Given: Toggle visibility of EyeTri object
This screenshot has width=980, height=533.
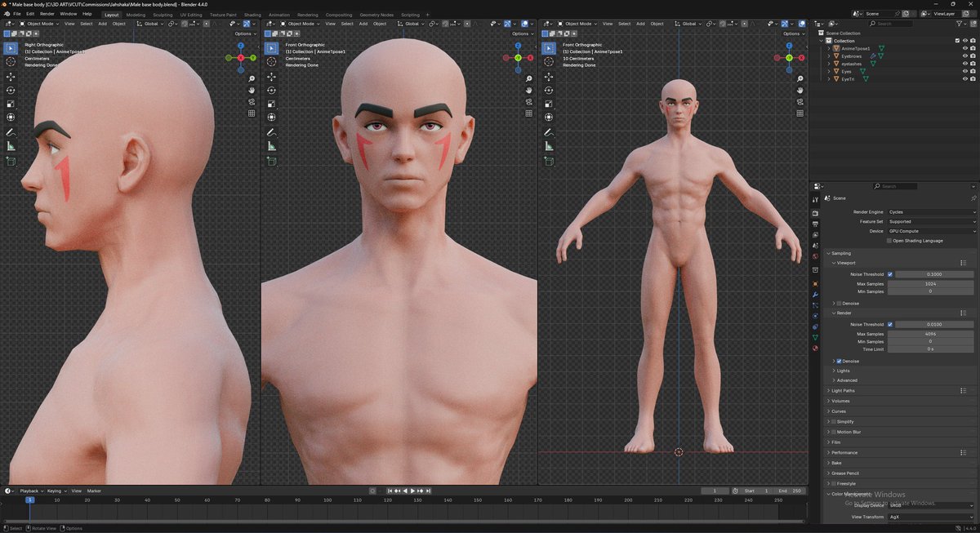Looking at the screenshot, I should 965,79.
